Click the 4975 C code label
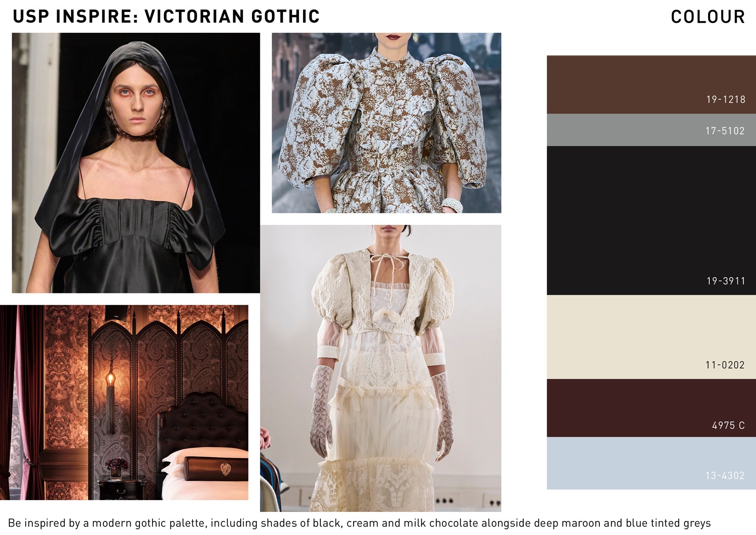The width and height of the screenshot is (756, 535). click(x=728, y=426)
